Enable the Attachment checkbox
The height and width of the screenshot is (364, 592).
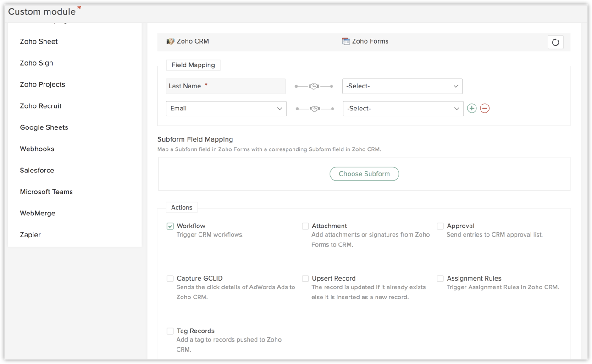coord(305,226)
